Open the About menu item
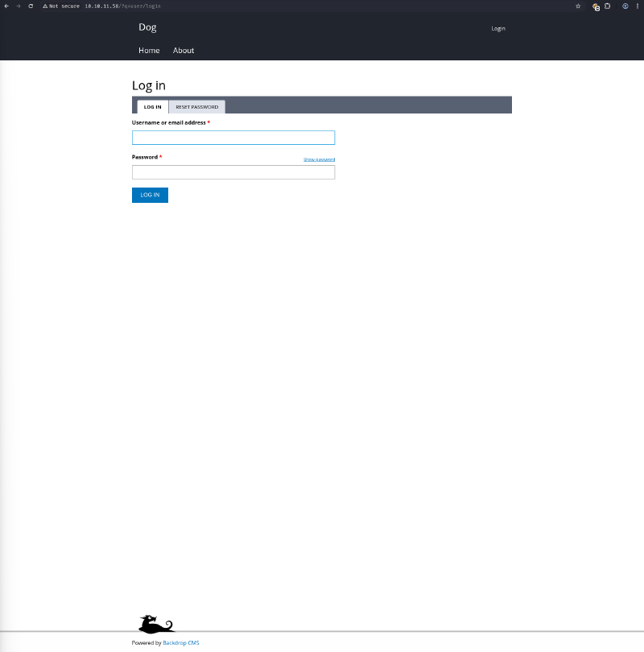The height and width of the screenshot is (652, 644). 183,50
